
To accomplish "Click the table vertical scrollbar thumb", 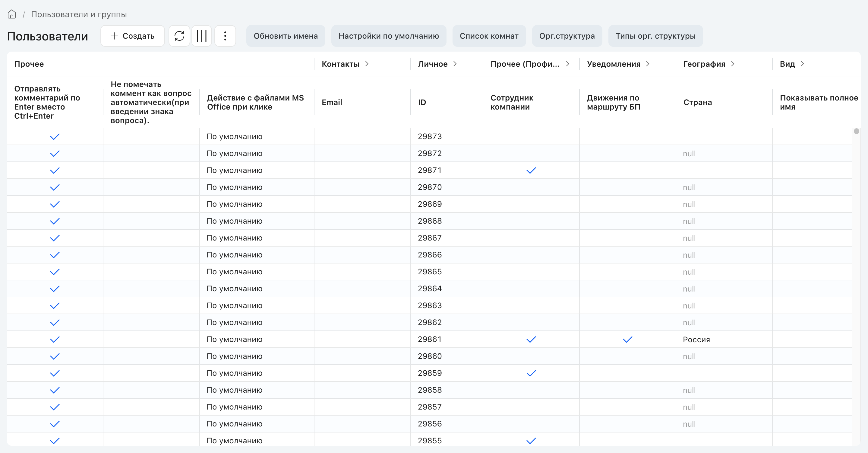I will click(x=856, y=131).
